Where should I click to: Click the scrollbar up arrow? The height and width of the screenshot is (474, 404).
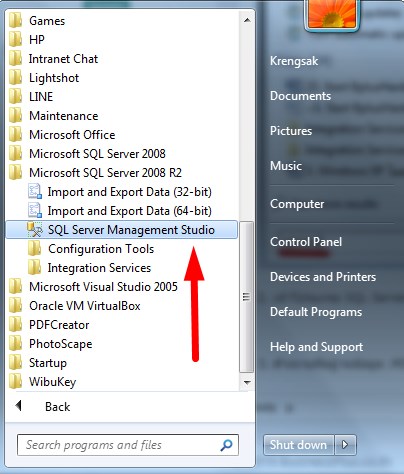click(247, 20)
